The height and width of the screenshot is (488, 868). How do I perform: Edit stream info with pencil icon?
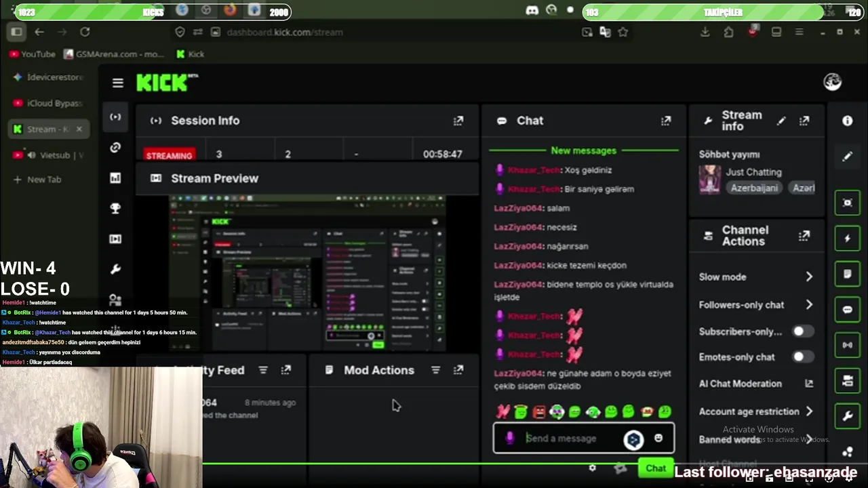pyautogui.click(x=781, y=121)
